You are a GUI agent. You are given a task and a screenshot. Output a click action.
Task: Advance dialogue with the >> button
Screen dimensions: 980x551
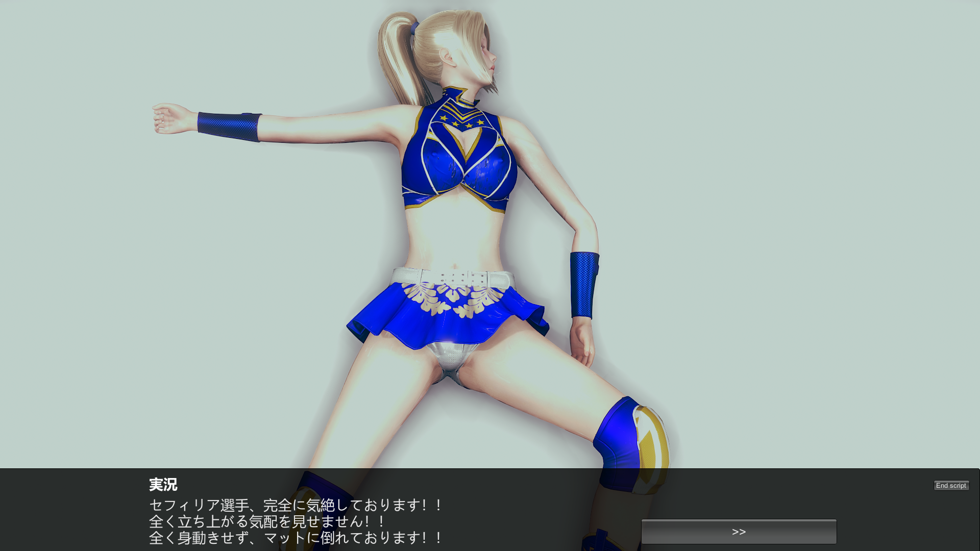(x=739, y=532)
